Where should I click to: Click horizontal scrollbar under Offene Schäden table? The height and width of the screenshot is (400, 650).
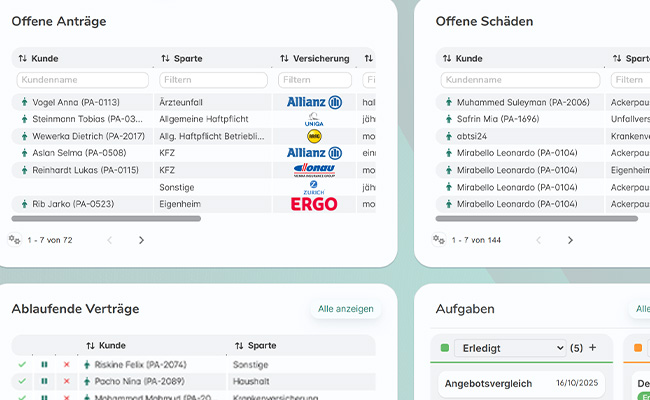click(536, 218)
